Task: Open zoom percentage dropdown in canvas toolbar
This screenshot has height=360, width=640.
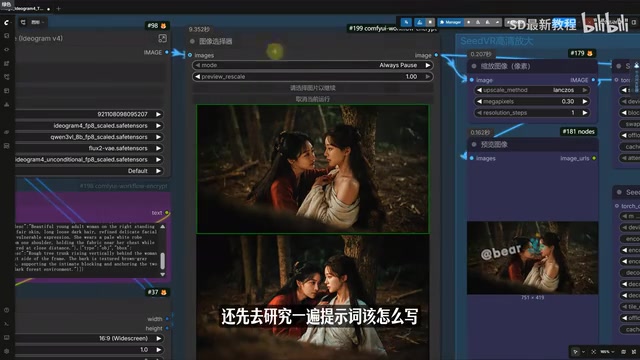Action: [607, 351]
